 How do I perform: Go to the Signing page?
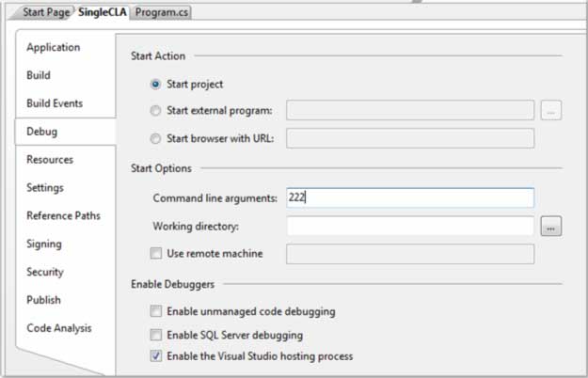(x=44, y=244)
